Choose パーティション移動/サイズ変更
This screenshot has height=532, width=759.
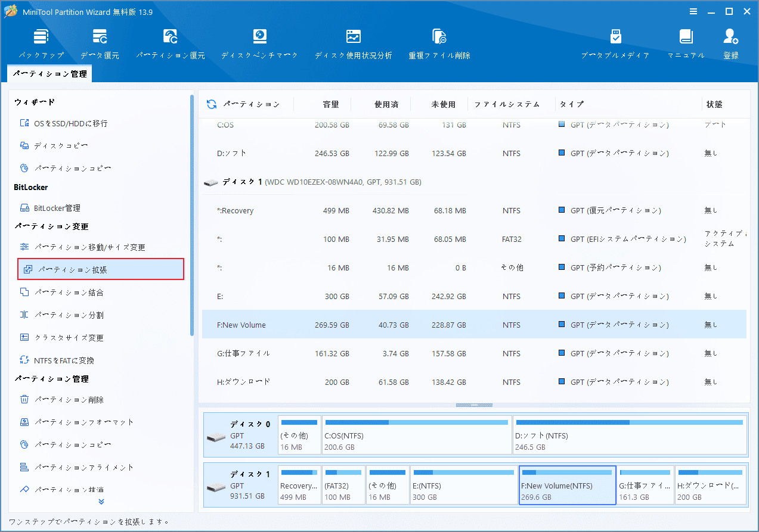[82, 247]
